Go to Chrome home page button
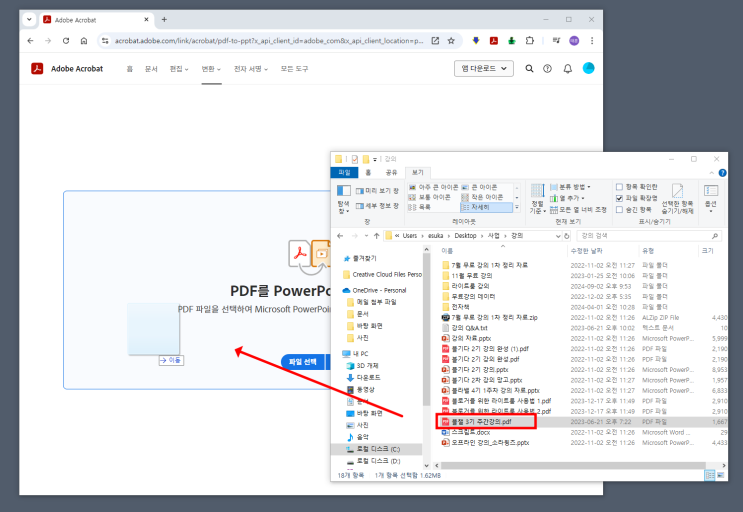 (84, 41)
